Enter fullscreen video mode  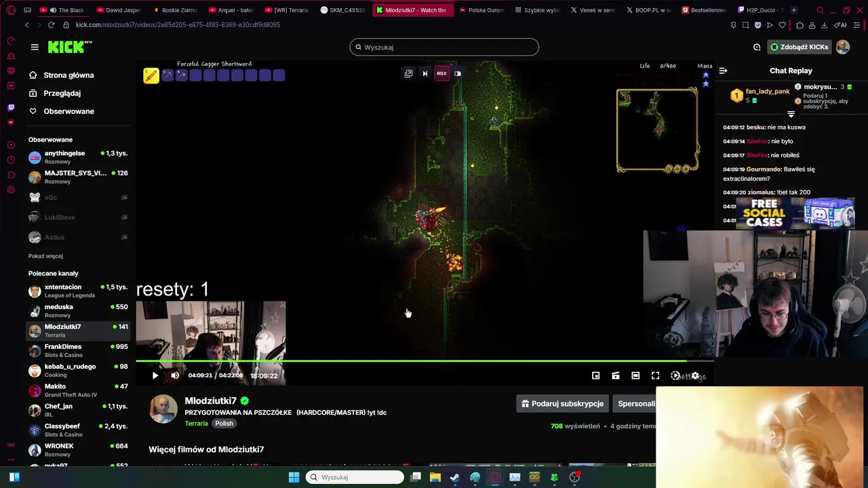coord(655,375)
